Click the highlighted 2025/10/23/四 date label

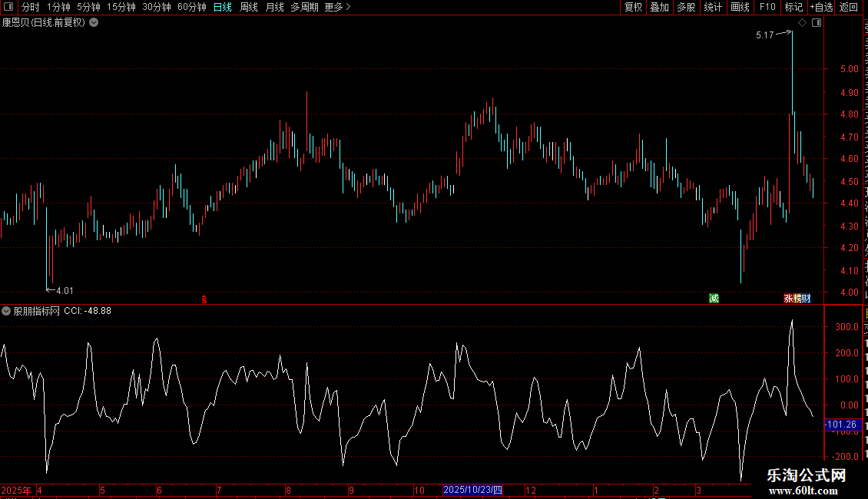(x=472, y=490)
